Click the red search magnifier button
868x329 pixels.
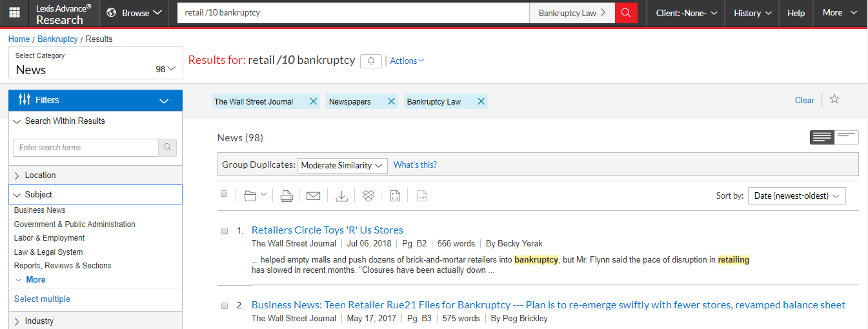tap(626, 13)
